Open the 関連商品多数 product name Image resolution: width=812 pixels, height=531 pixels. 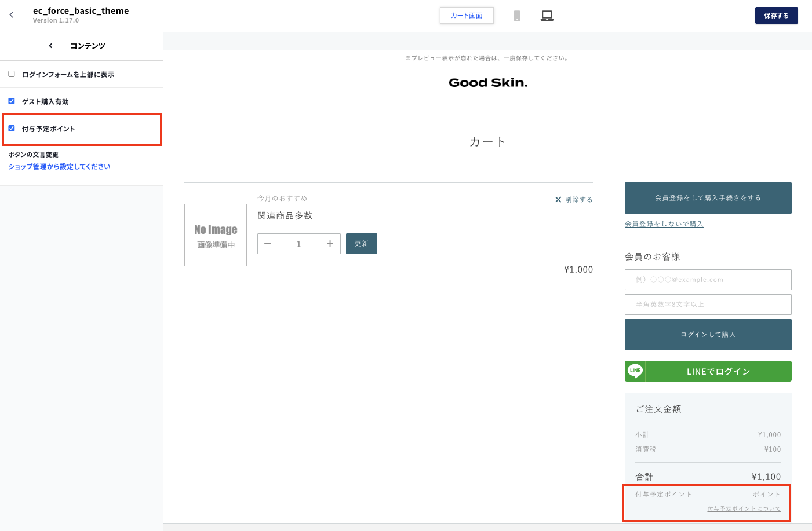coord(285,215)
